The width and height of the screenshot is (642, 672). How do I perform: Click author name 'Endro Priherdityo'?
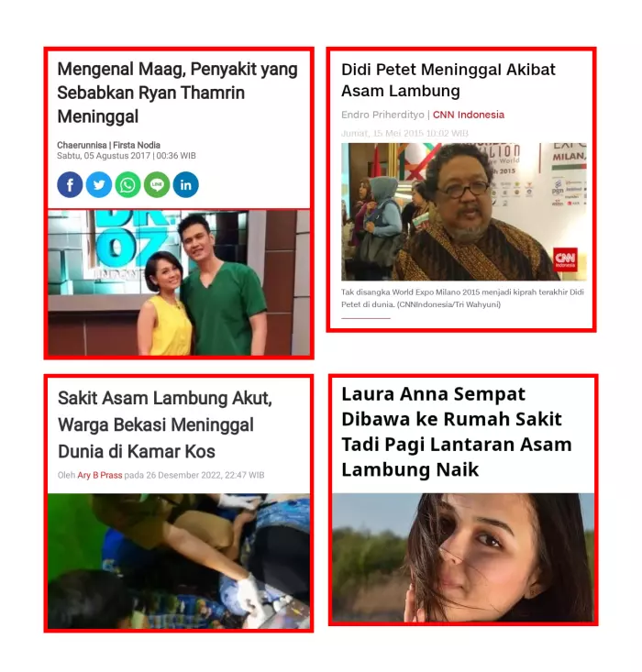[x=382, y=115]
